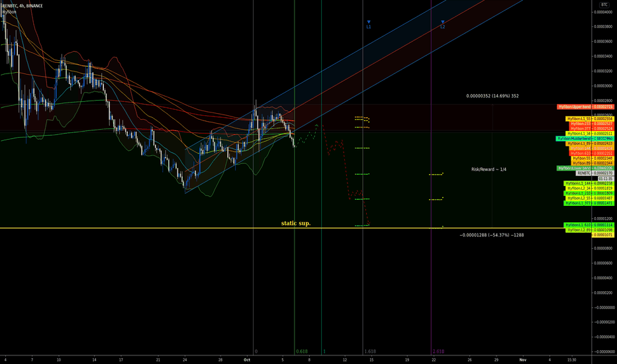Click the Hyfibon:Lower band price label
The image size is (617, 364).
pos(585,168)
